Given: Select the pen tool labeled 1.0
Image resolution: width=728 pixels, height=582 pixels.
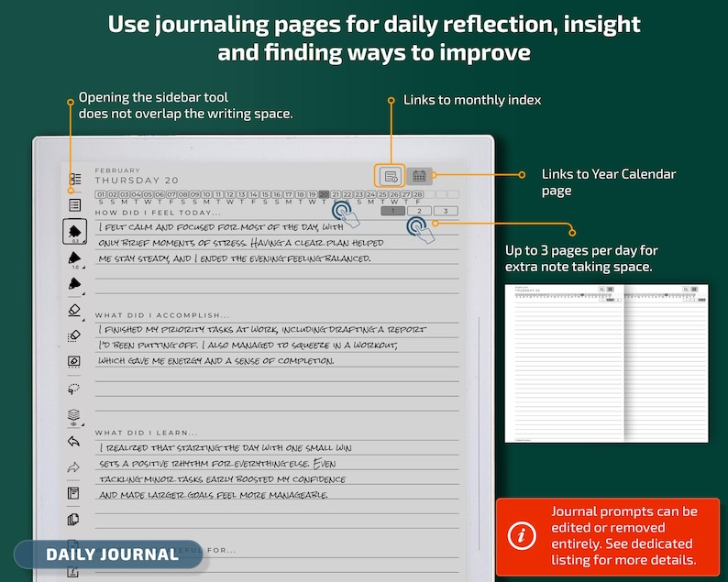Looking at the screenshot, I should pos(75,259).
